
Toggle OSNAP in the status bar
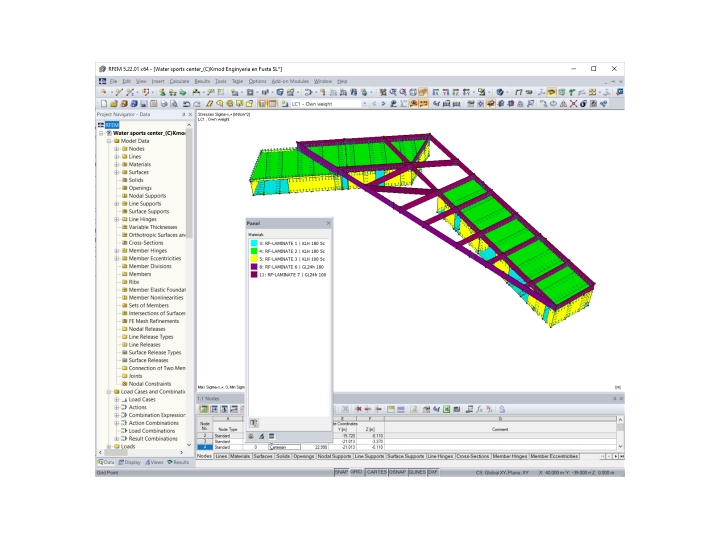tap(398, 472)
